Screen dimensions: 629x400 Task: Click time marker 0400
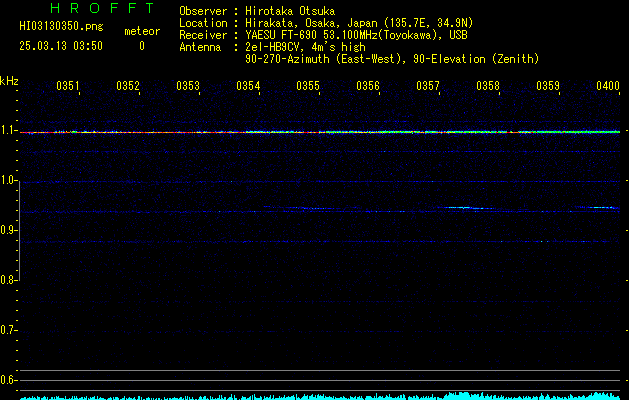click(608, 85)
